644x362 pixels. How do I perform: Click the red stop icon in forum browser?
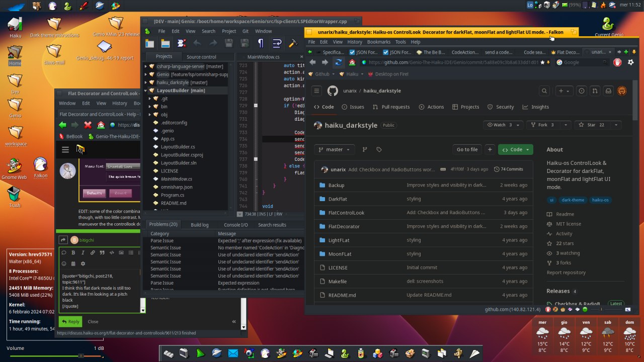[88, 125]
